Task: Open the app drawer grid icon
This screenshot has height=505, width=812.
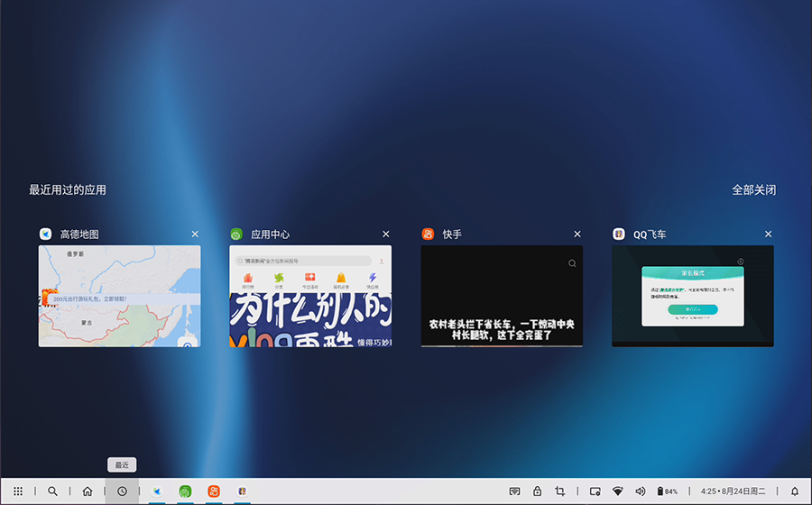Action: (18, 491)
